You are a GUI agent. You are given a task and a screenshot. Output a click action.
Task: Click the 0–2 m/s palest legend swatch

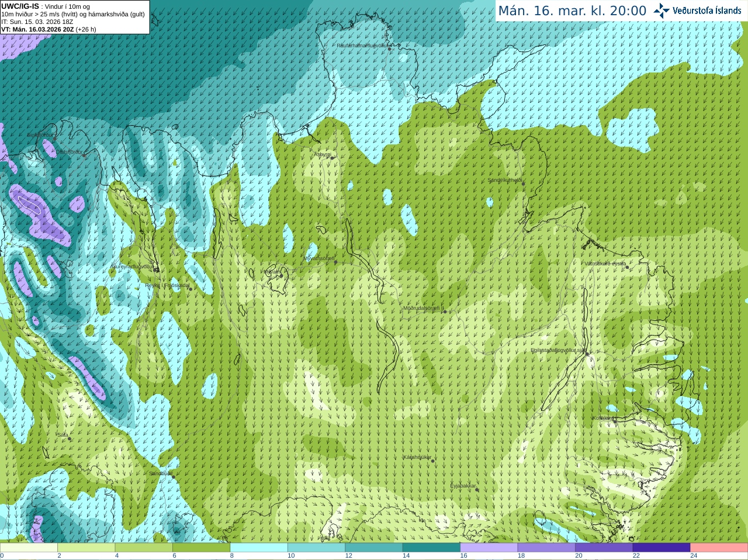coord(29,548)
